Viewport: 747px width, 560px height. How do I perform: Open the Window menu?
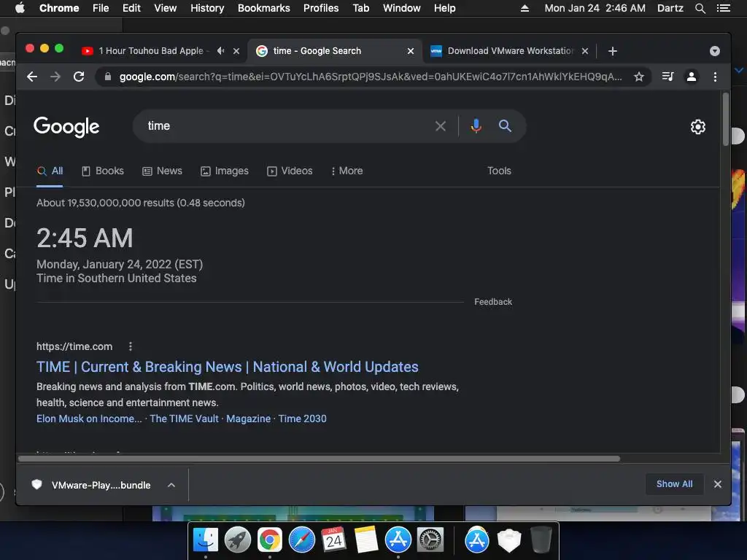click(x=402, y=8)
